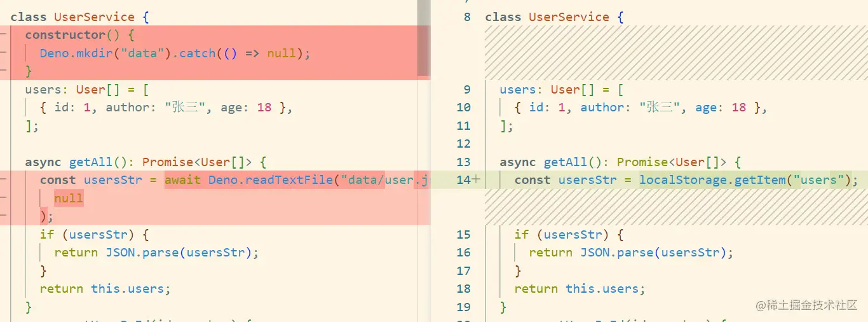
Task: Click "class UserService {" in the right pane
Action: click(x=555, y=17)
